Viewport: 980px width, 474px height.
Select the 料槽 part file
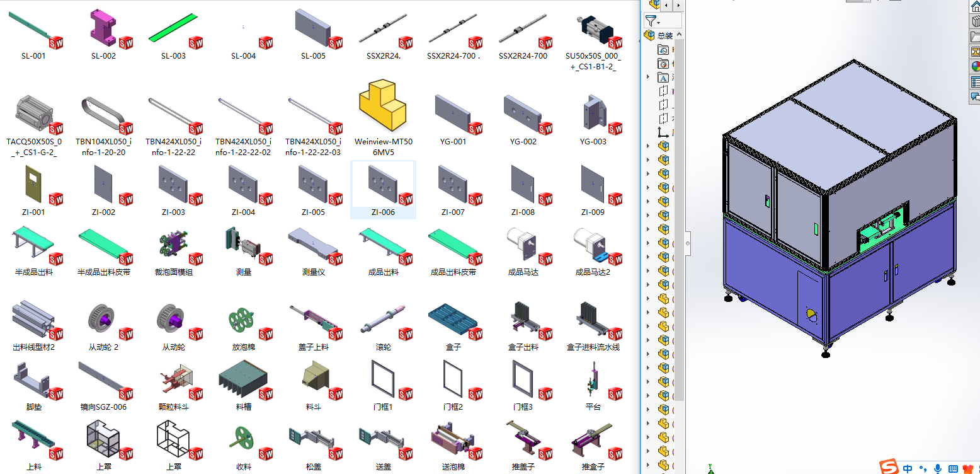click(243, 383)
